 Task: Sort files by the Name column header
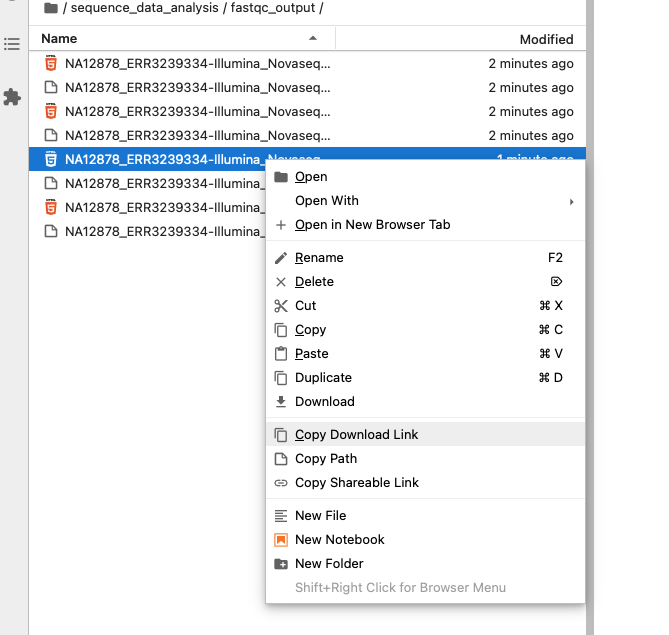[60, 39]
